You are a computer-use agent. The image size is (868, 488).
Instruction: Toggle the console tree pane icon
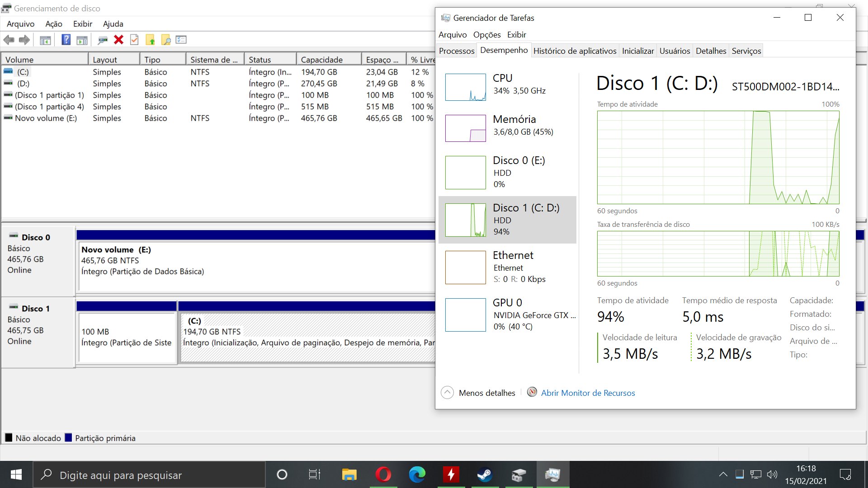[x=45, y=40]
